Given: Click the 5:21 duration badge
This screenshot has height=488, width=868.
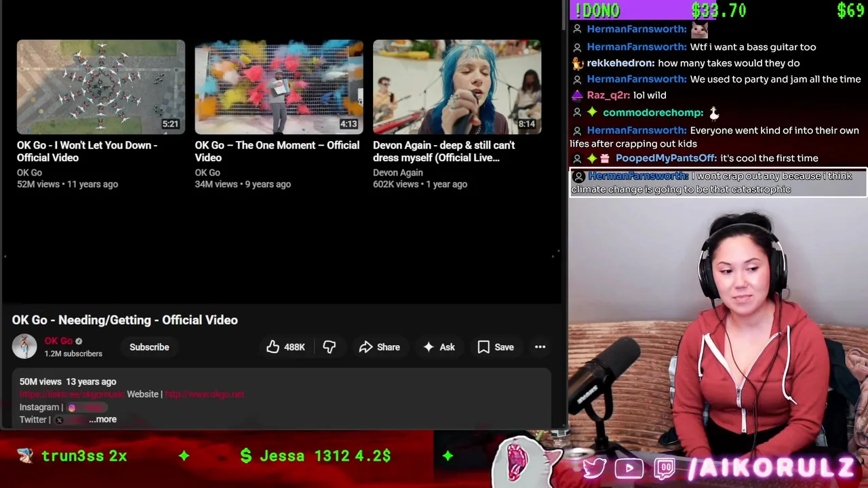Looking at the screenshot, I should (x=170, y=124).
